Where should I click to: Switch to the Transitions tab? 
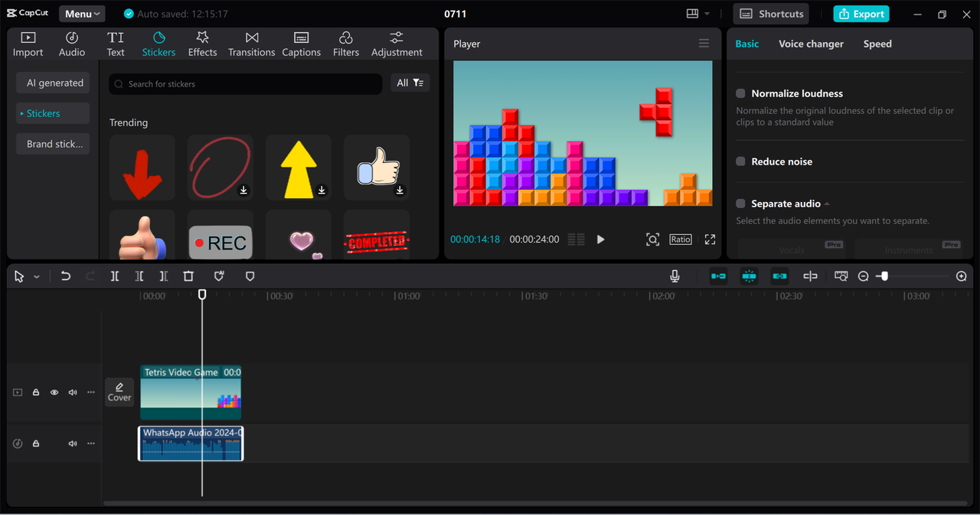[x=251, y=44]
